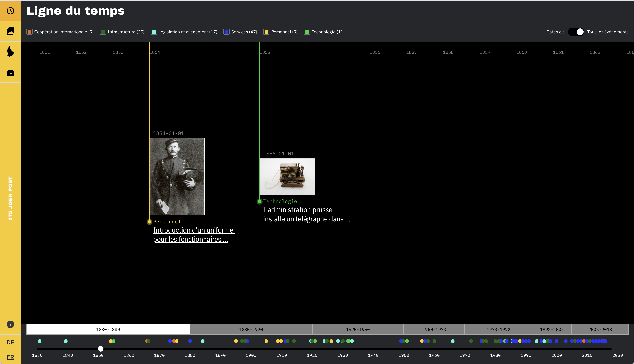This screenshot has height=364, width=634.
Task: Select the 1880-1920 period tab
Action: tap(251, 330)
